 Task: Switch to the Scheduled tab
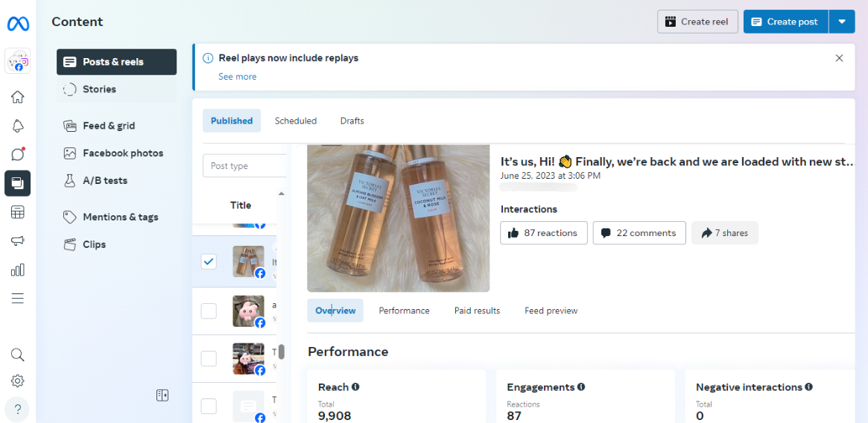[x=296, y=121]
